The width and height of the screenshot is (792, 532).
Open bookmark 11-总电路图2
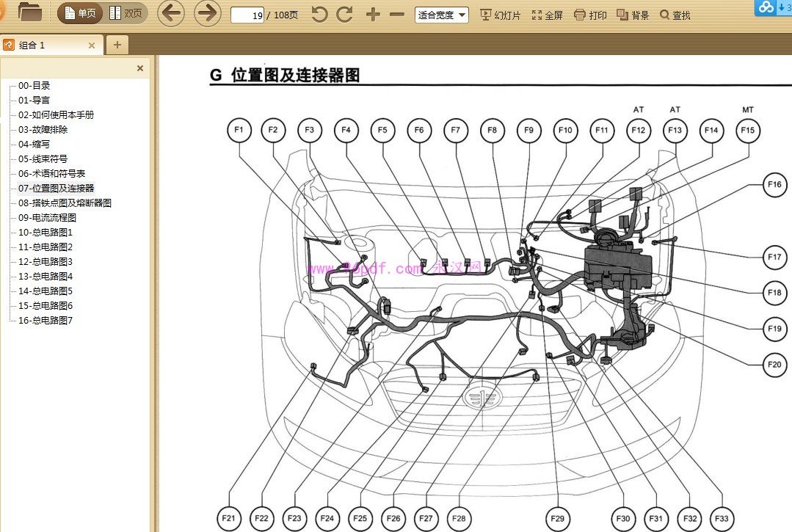(x=46, y=247)
